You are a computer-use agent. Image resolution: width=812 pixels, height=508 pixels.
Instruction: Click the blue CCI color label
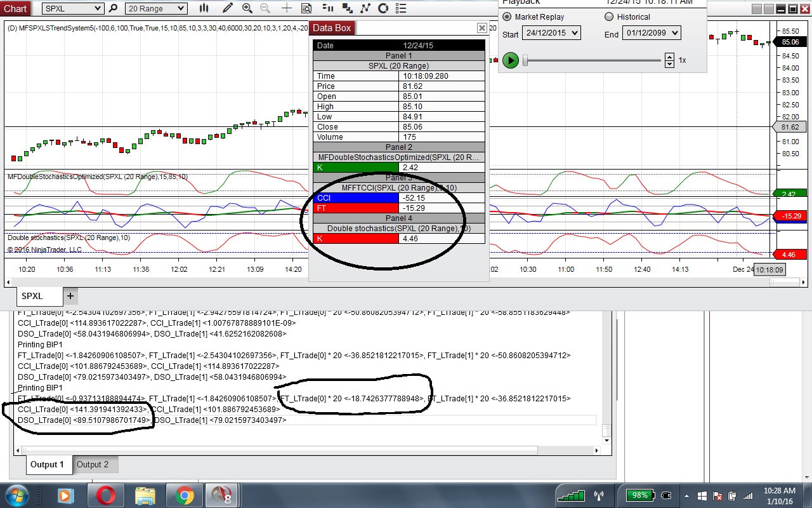point(356,198)
